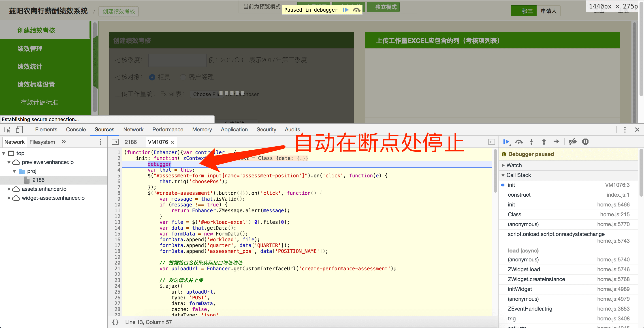Select the 柜员 radio button
The height and width of the screenshot is (328, 644).
(x=152, y=77)
